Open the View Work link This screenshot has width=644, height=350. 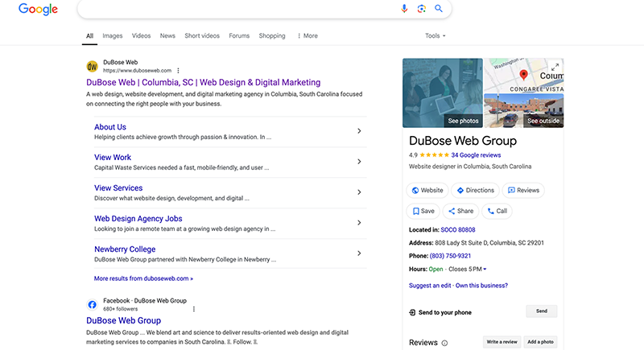click(x=113, y=158)
